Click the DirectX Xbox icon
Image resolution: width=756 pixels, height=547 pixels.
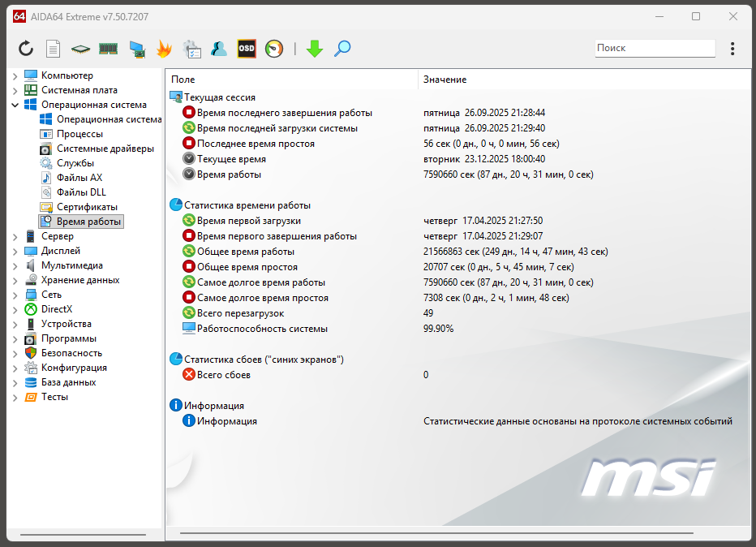pos(31,309)
